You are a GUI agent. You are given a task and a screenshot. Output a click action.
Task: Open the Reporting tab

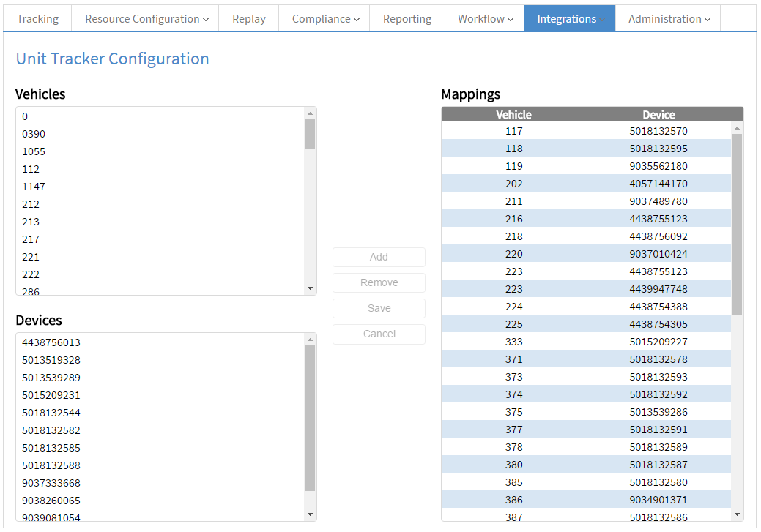(x=407, y=19)
